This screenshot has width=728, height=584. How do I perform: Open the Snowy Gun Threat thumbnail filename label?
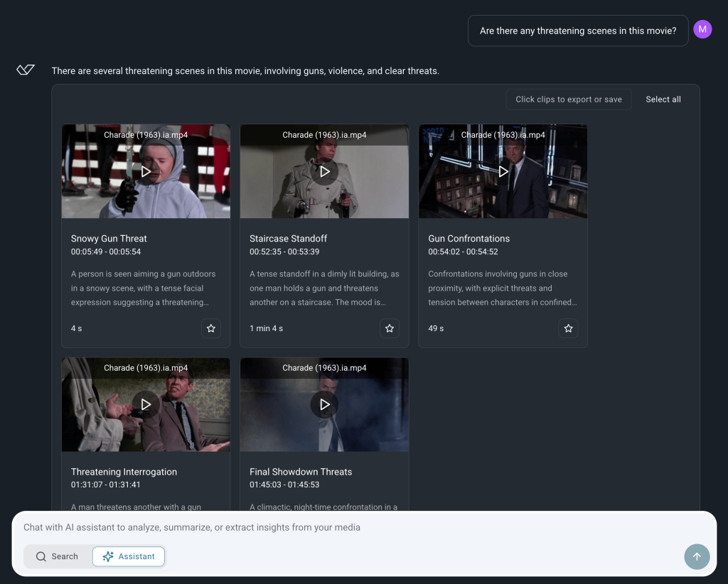tap(146, 135)
